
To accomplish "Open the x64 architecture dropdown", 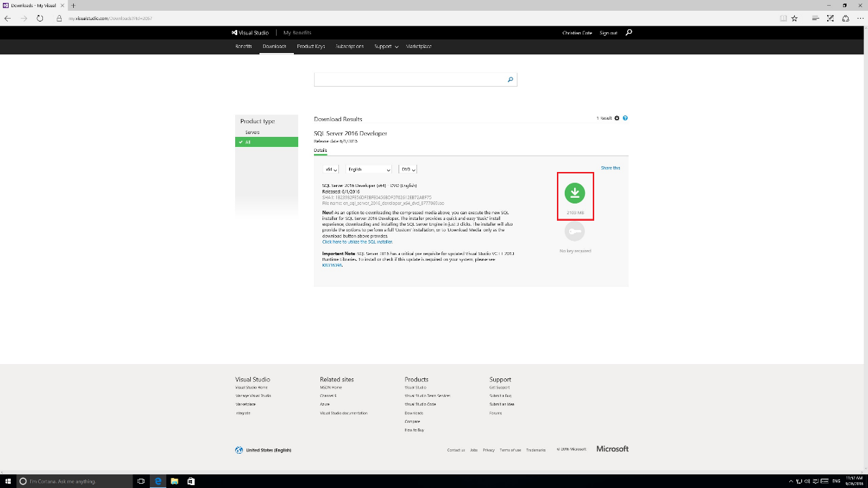I will [332, 169].
